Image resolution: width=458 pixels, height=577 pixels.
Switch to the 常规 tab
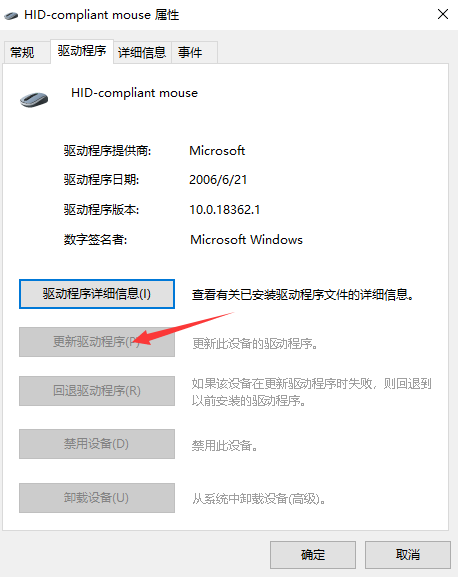[x=22, y=52]
